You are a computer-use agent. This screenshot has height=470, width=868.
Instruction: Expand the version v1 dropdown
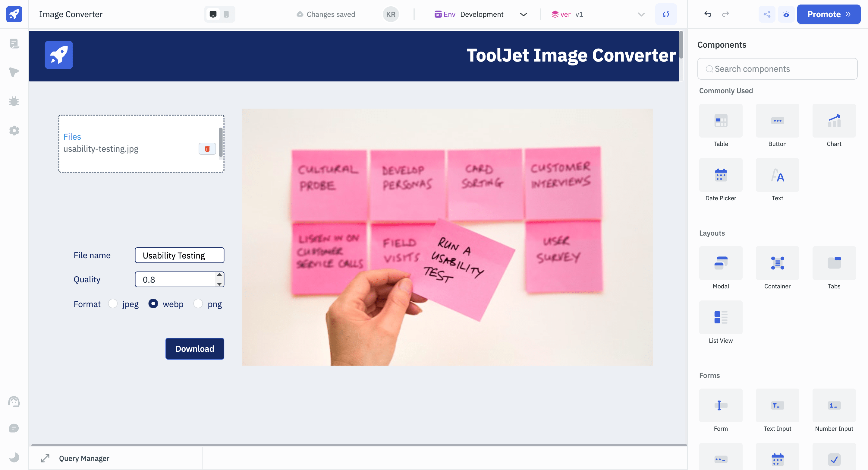(640, 14)
